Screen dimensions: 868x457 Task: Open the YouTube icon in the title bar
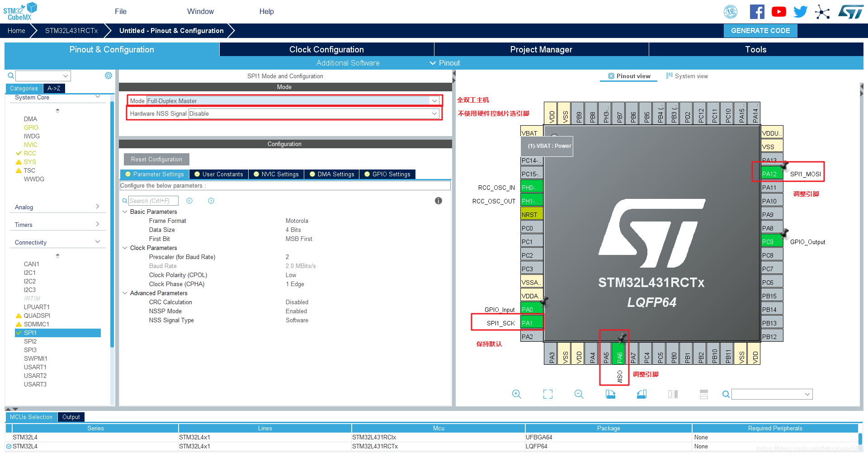coord(778,11)
